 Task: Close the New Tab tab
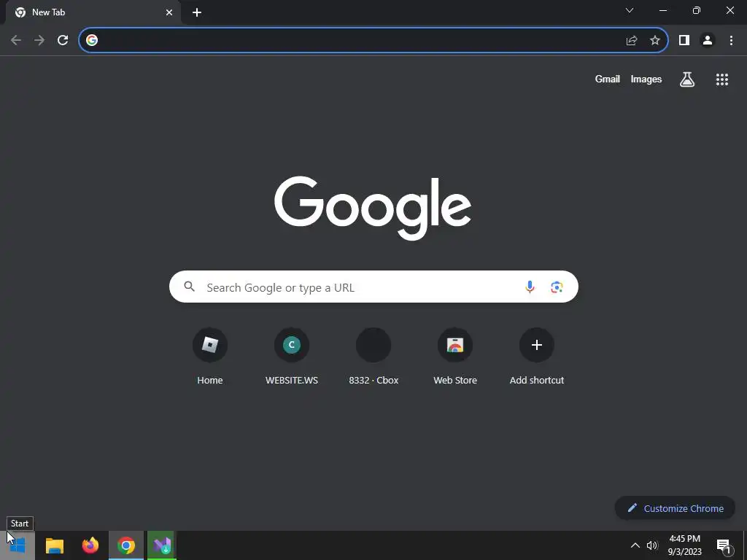tap(169, 12)
